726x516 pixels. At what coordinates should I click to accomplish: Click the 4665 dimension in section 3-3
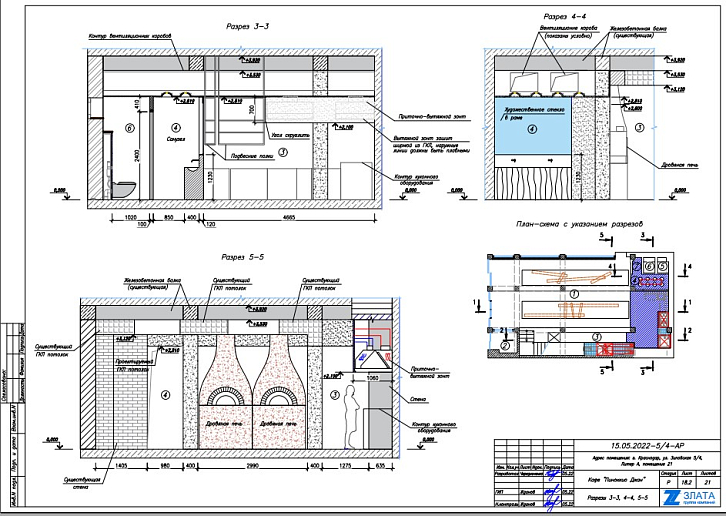[x=289, y=216]
